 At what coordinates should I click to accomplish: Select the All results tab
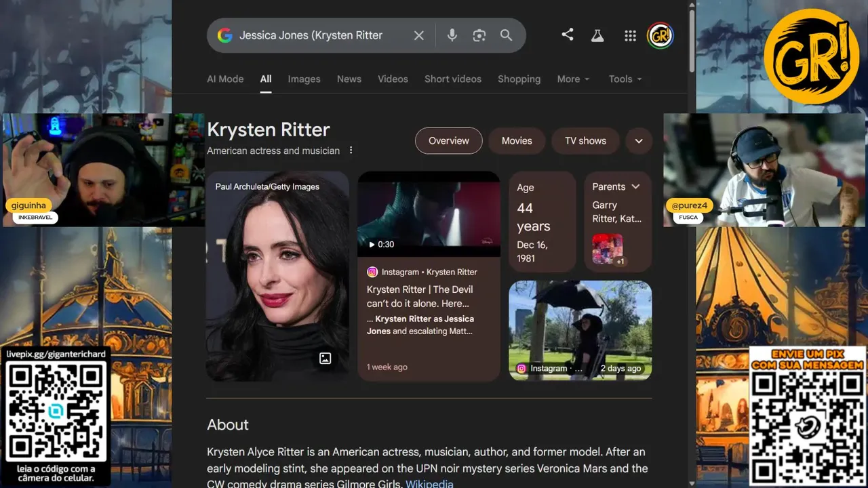click(266, 79)
